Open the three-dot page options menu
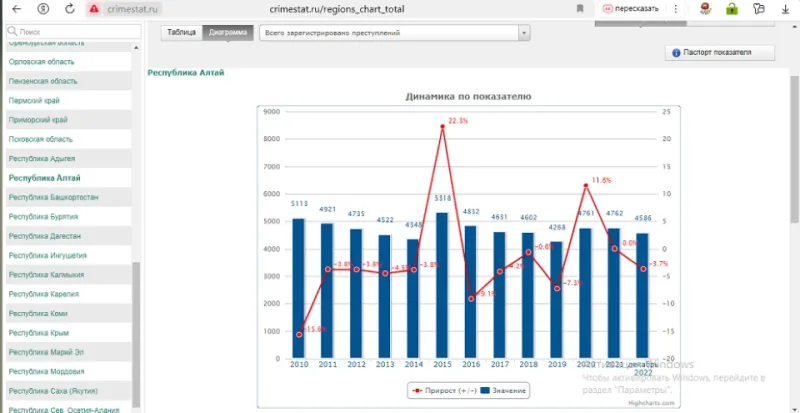The image size is (800, 413). click(676, 9)
